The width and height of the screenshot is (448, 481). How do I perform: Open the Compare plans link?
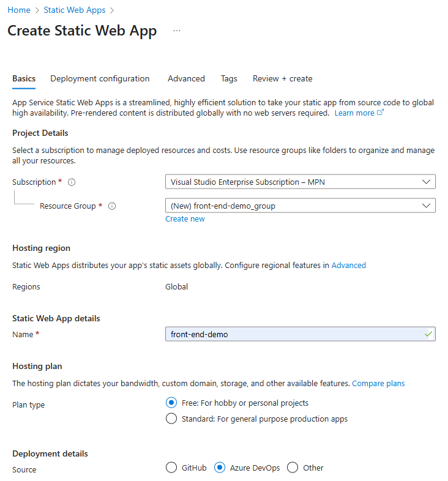(378, 384)
